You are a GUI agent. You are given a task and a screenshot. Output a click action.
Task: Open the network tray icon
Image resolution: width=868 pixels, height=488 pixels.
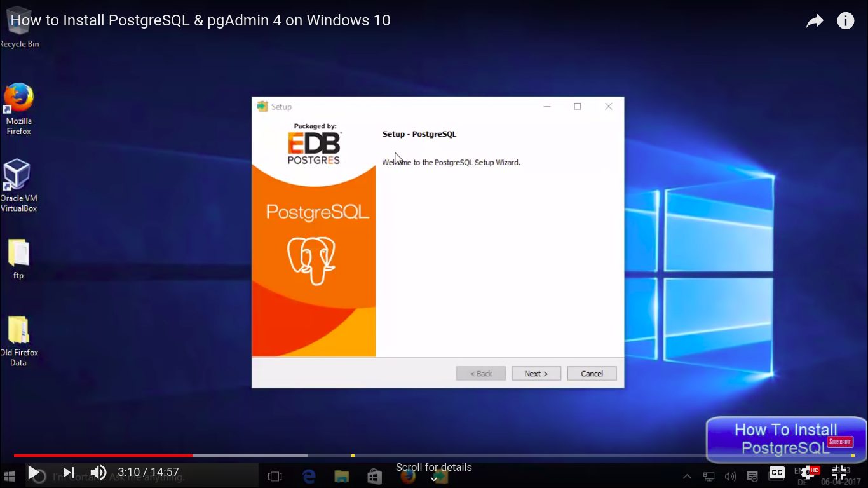pos(709,476)
